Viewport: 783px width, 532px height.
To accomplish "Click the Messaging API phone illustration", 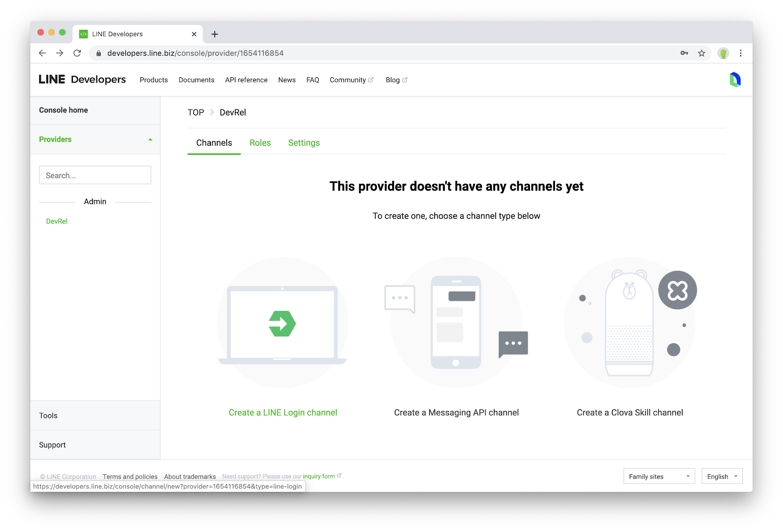I will click(x=456, y=322).
